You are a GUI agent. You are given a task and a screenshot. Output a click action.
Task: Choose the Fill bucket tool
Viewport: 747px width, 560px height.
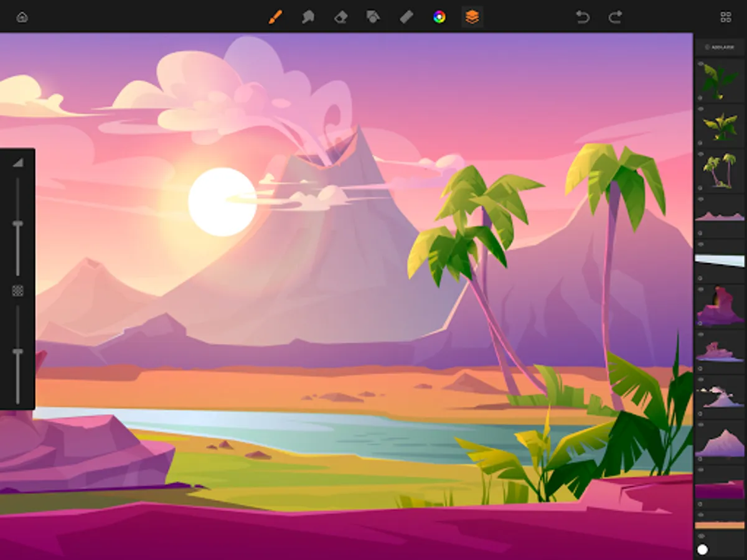373,17
